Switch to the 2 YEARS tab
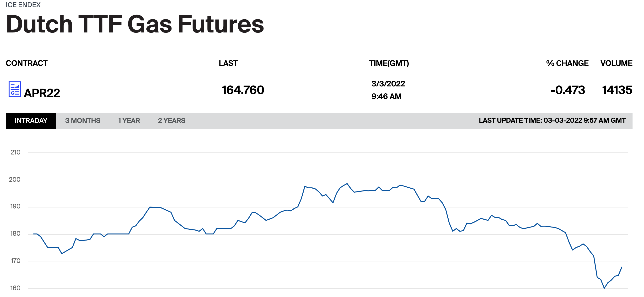 [x=172, y=121]
